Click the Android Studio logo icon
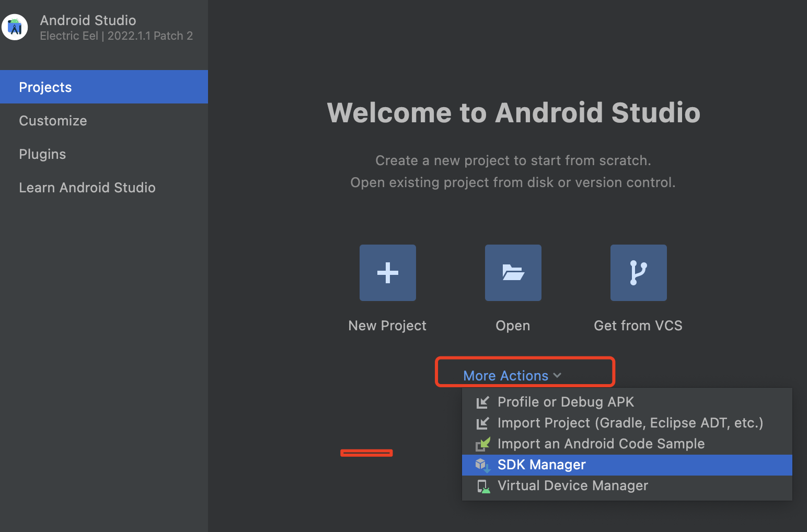The width and height of the screenshot is (807, 532). click(15, 27)
